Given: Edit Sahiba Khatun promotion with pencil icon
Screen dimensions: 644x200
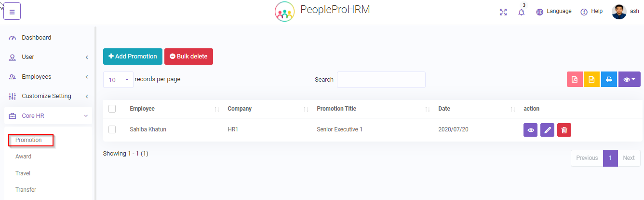Looking at the screenshot, I should (547, 130).
